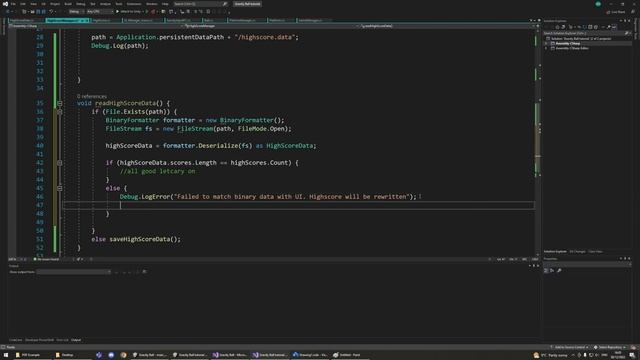Select the Assembly-CSharp-Editor project item
640x360 pixels.
pos(572,48)
